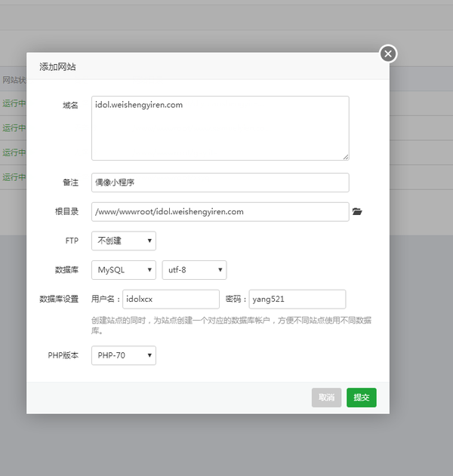Click the 用户名： label
Viewport: 453px width, 476px height.
(106, 299)
